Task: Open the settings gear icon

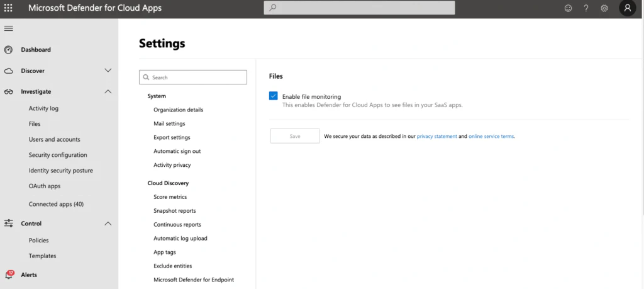Action: click(604, 8)
